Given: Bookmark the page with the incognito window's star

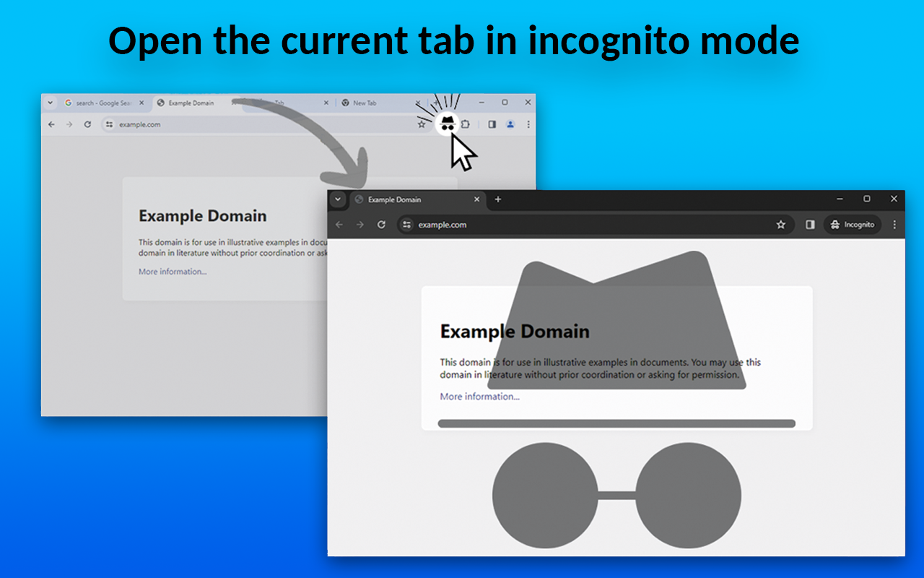Looking at the screenshot, I should [780, 225].
